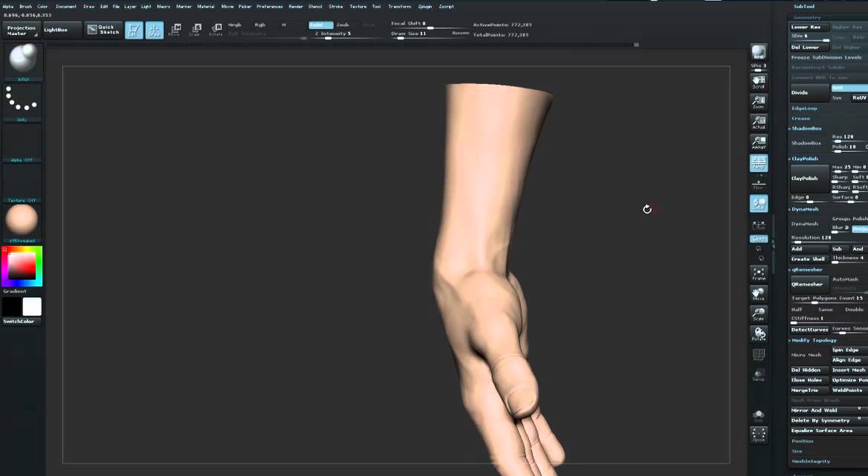Open the Document menu
This screenshot has width=868, height=476.
click(x=66, y=7)
